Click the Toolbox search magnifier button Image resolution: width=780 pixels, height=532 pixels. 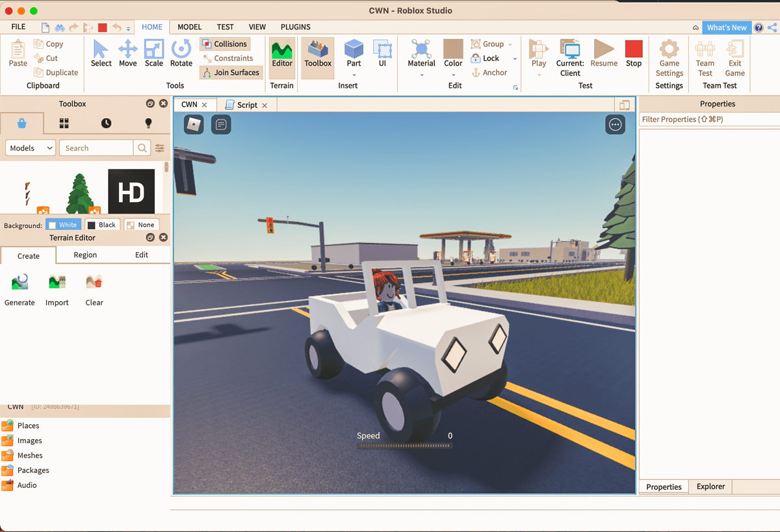pyautogui.click(x=142, y=148)
